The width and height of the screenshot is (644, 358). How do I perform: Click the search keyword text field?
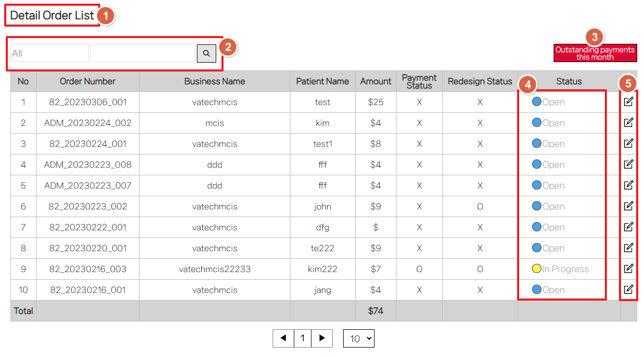click(143, 53)
